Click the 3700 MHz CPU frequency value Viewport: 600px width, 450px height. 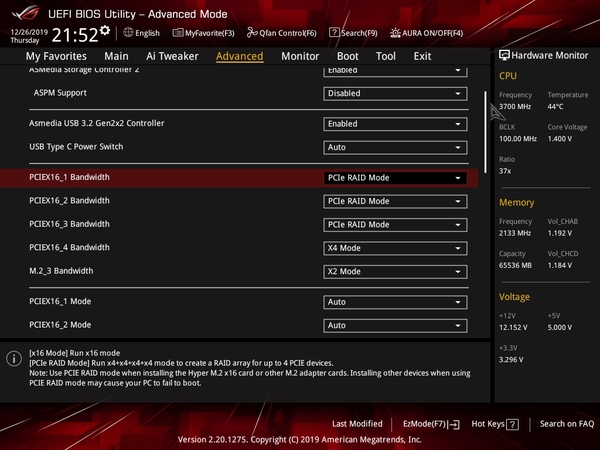click(x=515, y=106)
